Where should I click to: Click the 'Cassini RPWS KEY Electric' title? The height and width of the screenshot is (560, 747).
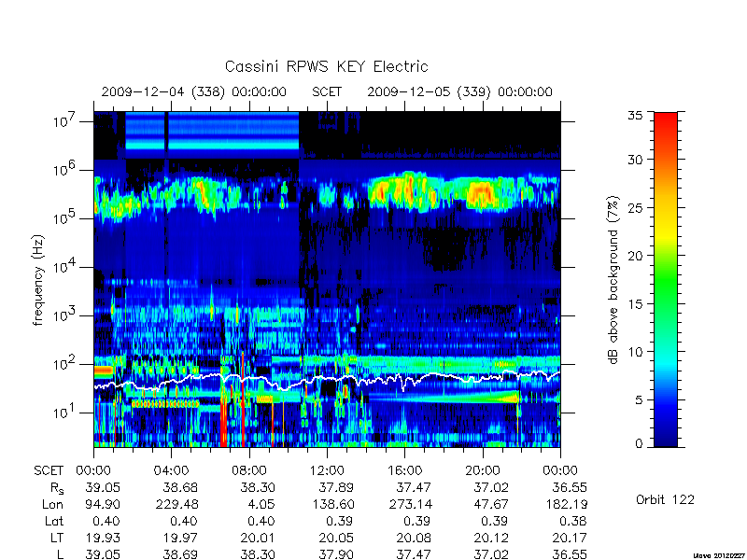pos(326,66)
